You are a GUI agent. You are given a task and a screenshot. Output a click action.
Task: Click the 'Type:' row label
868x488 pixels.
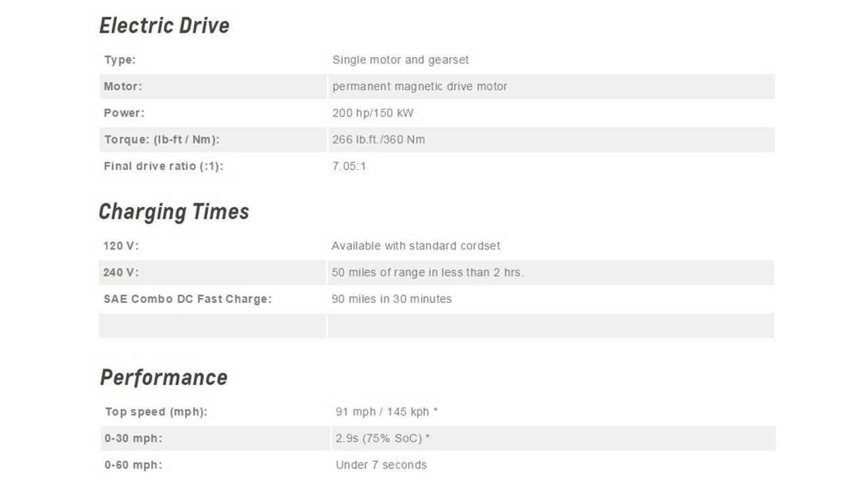pyautogui.click(x=120, y=60)
